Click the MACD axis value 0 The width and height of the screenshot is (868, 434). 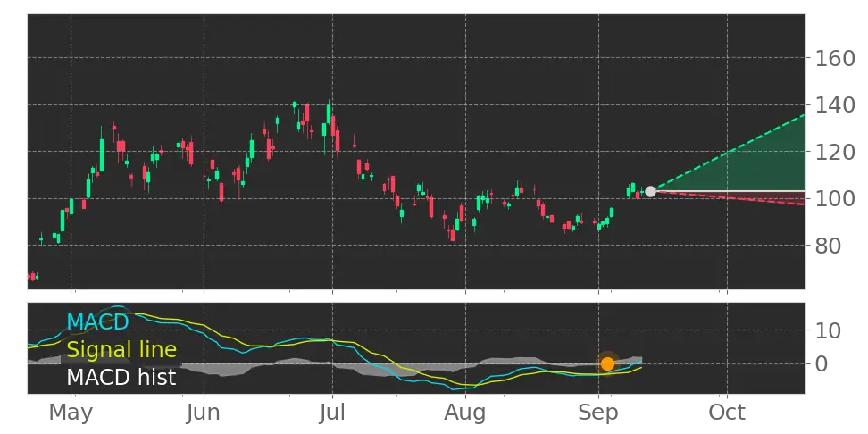pyautogui.click(x=822, y=363)
